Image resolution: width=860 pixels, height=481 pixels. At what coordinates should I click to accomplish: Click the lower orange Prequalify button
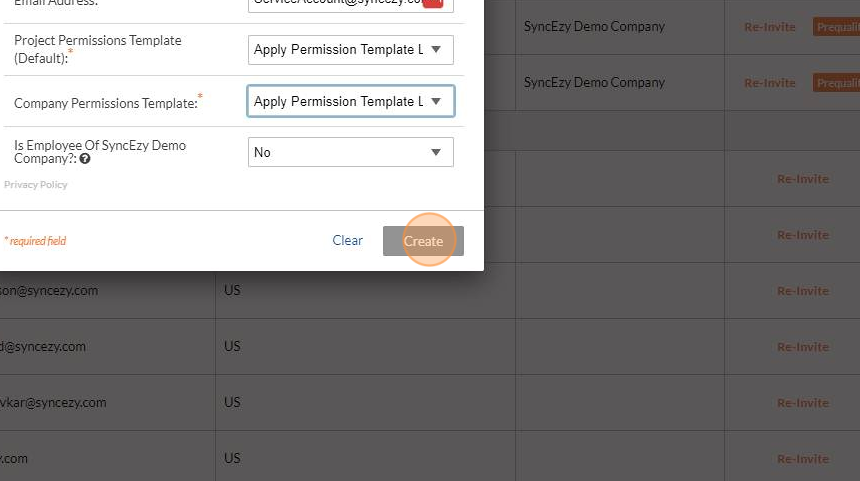point(836,83)
